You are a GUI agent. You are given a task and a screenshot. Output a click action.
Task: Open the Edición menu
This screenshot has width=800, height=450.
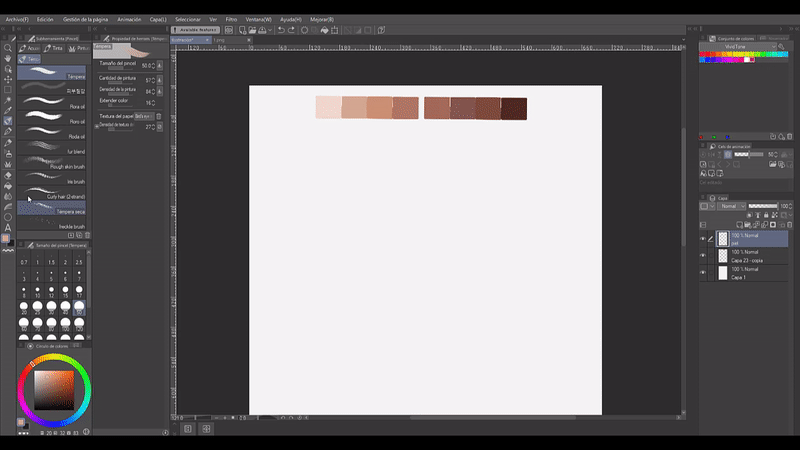(x=45, y=19)
